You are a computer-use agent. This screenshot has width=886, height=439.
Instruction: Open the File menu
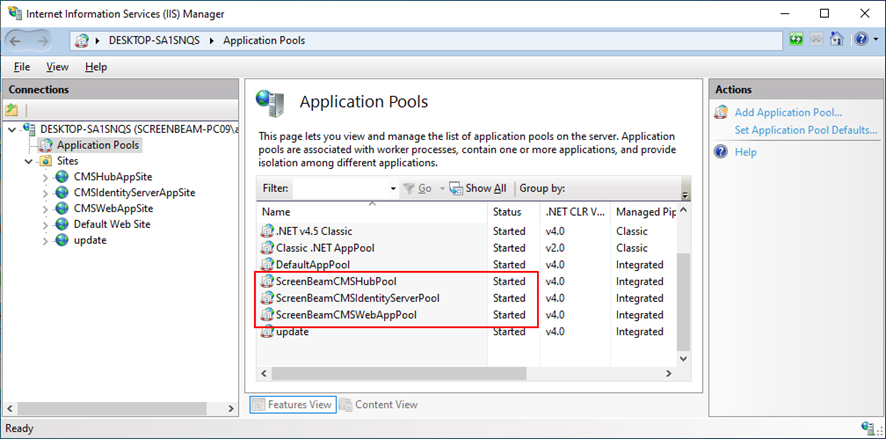point(21,67)
